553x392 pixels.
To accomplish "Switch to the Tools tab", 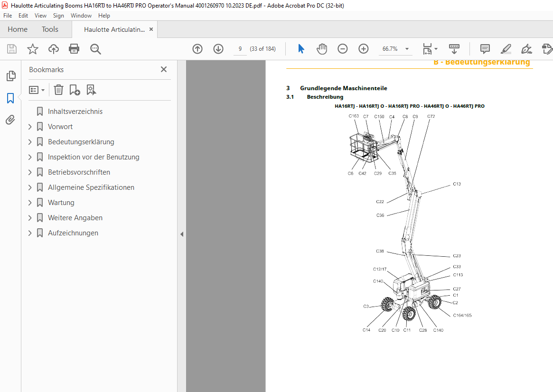I will (x=50, y=29).
